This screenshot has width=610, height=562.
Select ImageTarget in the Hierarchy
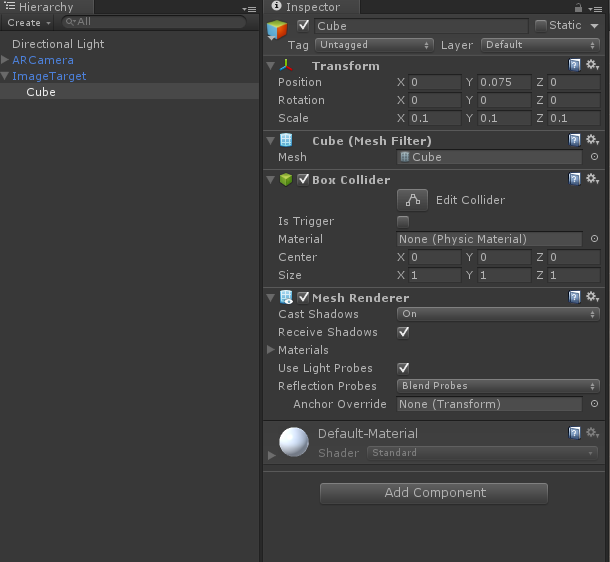(x=49, y=76)
